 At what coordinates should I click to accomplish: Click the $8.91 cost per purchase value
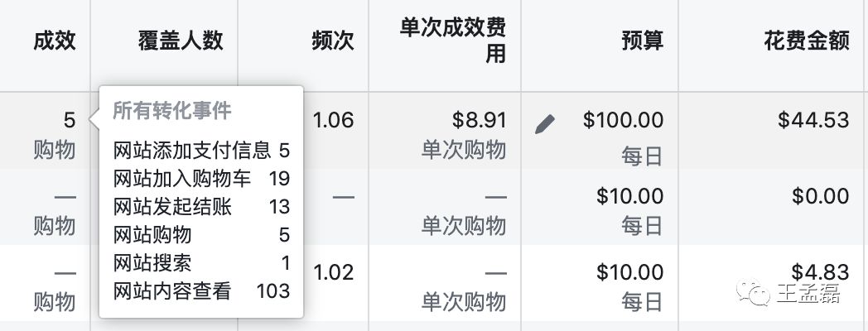(480, 120)
